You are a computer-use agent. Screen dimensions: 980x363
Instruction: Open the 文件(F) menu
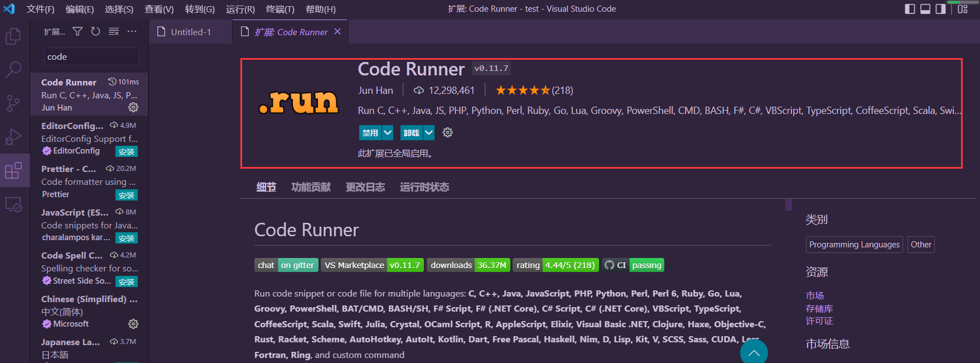(40, 9)
